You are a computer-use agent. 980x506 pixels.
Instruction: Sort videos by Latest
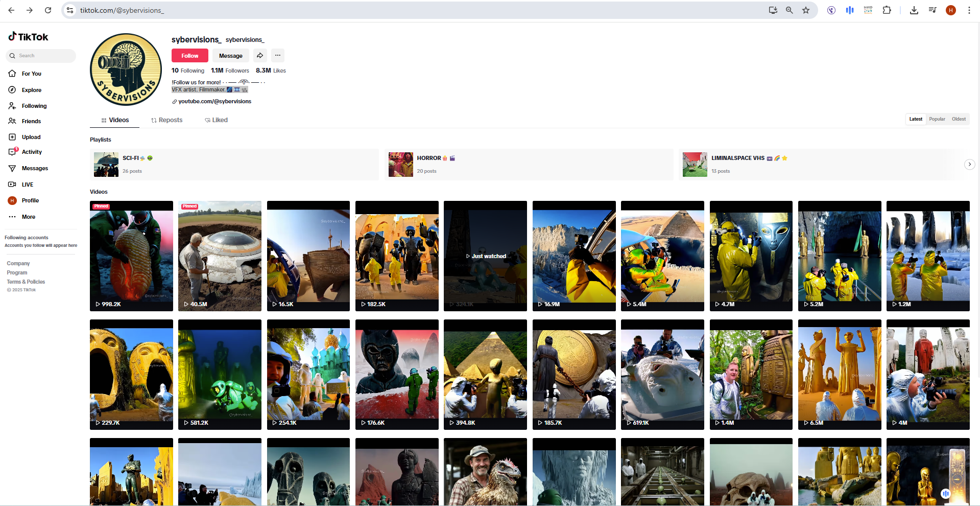916,119
